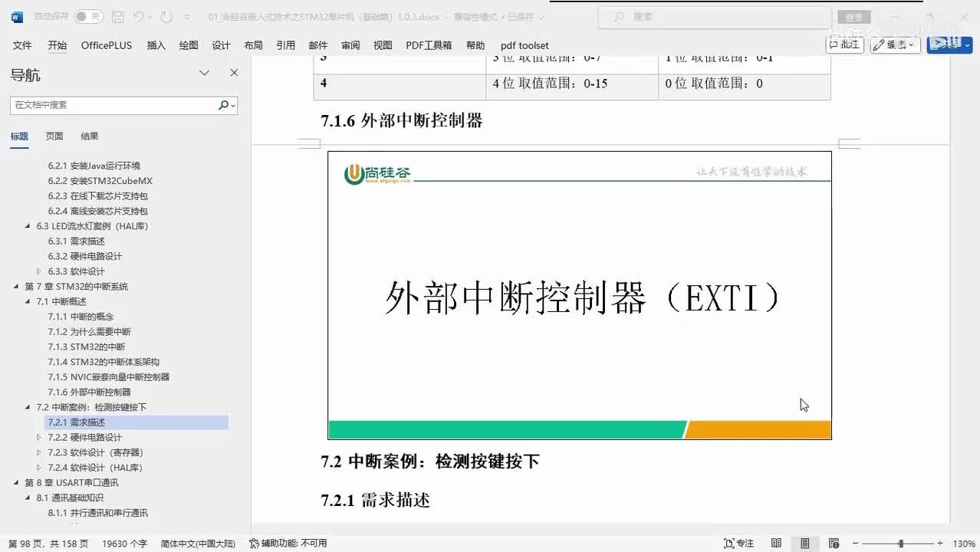Click the page count 第98页 status

[48, 544]
